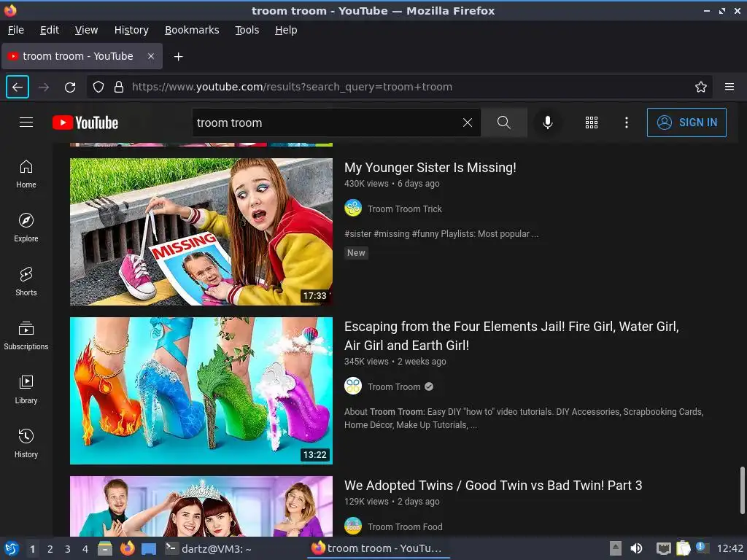The height and width of the screenshot is (560, 747).
Task: Launch Firefox from taskbar launcher
Action: coord(127,548)
